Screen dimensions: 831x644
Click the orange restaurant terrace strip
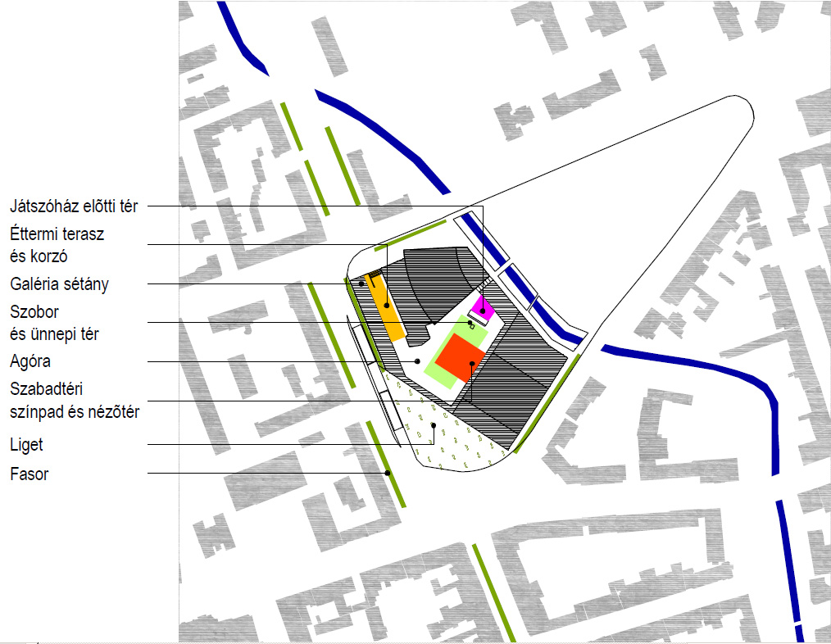pos(385,307)
